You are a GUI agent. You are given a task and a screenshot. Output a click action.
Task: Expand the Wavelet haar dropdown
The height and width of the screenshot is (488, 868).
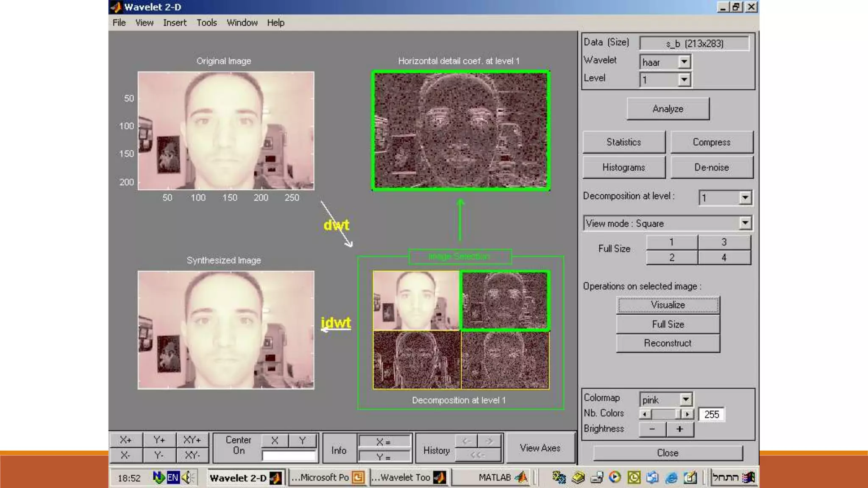pos(684,62)
